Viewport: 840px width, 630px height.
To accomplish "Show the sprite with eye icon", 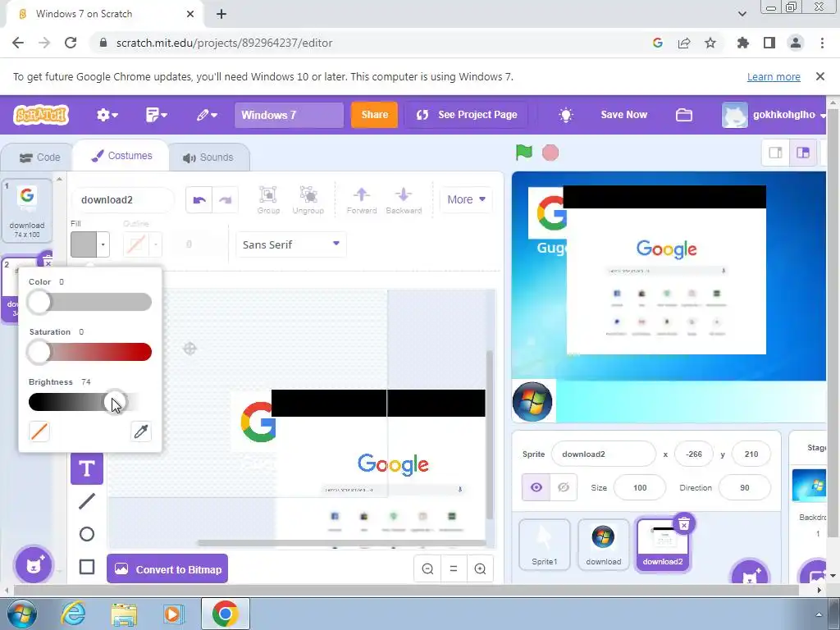I will pos(536,487).
